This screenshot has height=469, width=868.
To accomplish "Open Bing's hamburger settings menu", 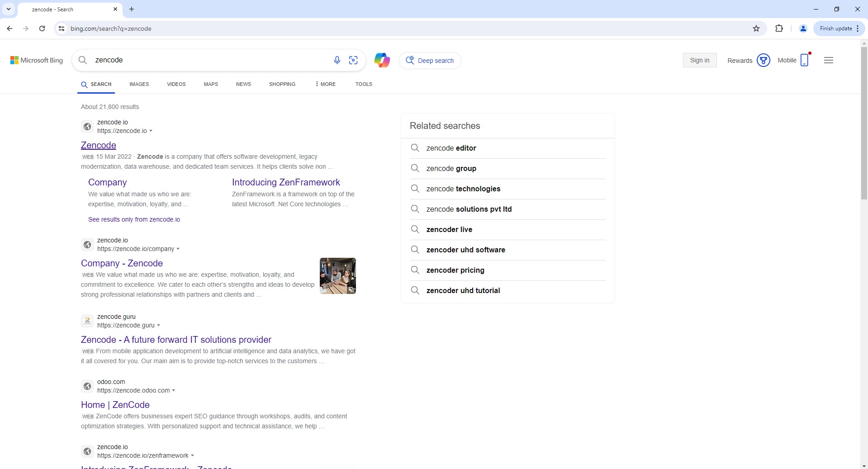I will click(829, 60).
